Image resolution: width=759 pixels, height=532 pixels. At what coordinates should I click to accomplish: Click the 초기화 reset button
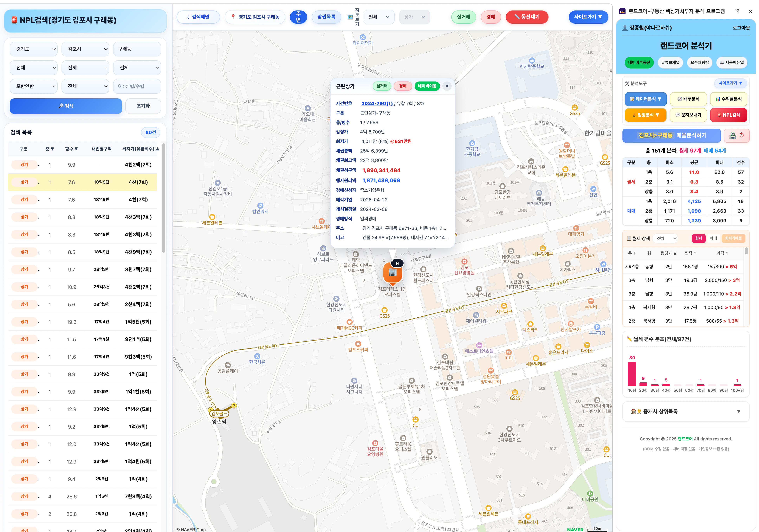click(x=143, y=106)
